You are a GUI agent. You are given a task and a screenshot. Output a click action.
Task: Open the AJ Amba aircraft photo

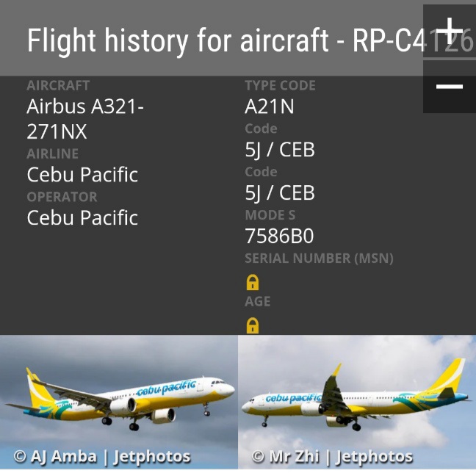[x=118, y=397]
